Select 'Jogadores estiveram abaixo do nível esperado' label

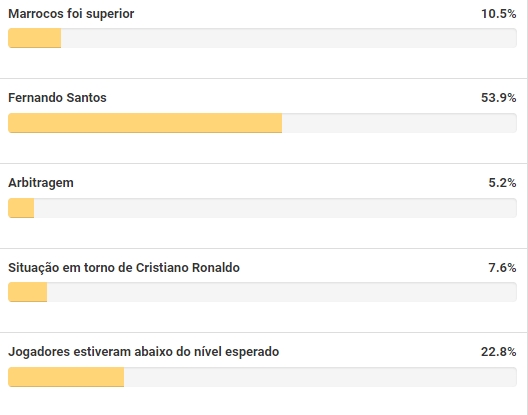coord(144,352)
